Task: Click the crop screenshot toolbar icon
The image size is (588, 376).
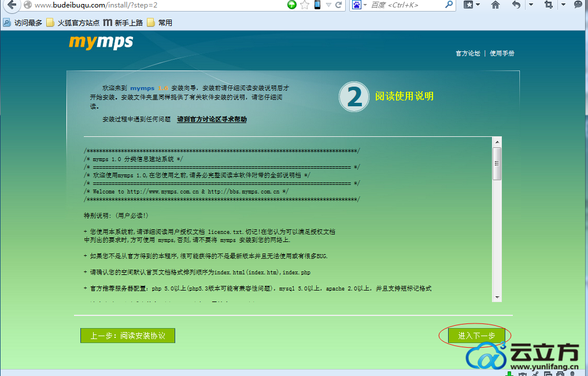Action: coord(549,5)
